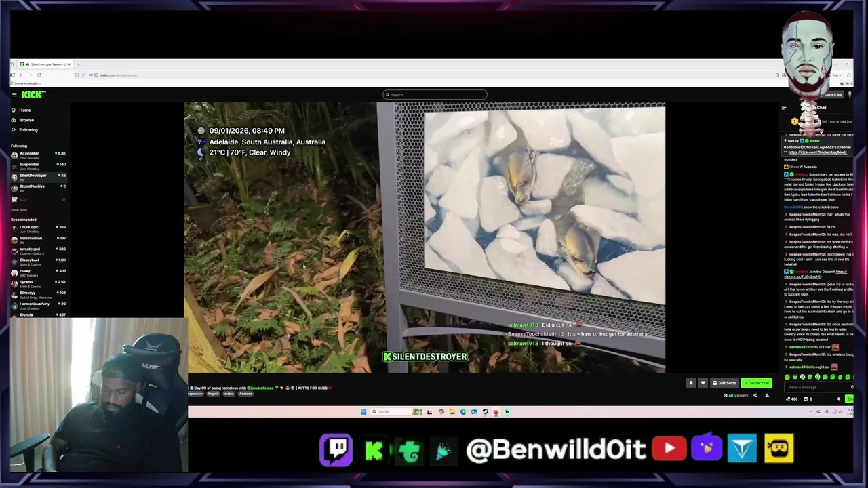Open recommended channel ChudLogic

(x=38, y=229)
